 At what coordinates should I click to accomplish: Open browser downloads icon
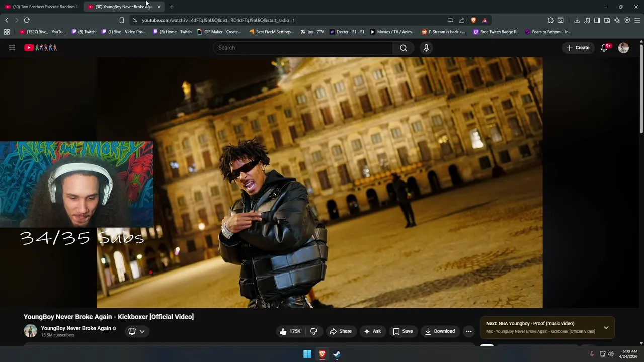coord(577,20)
